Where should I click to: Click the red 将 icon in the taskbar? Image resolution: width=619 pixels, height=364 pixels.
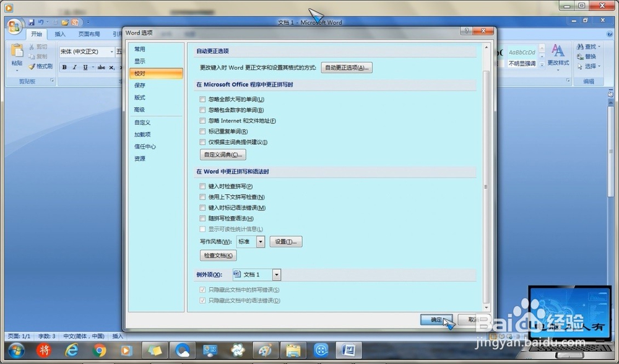click(44, 350)
